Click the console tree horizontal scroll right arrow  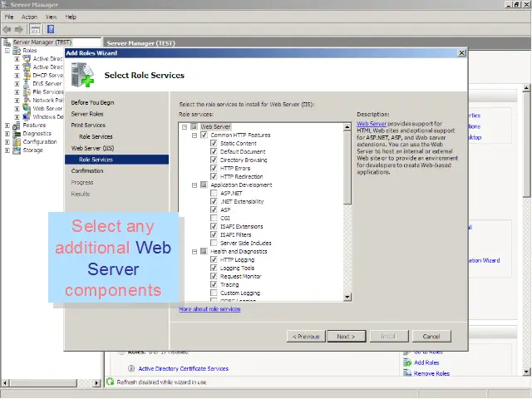coord(96,383)
